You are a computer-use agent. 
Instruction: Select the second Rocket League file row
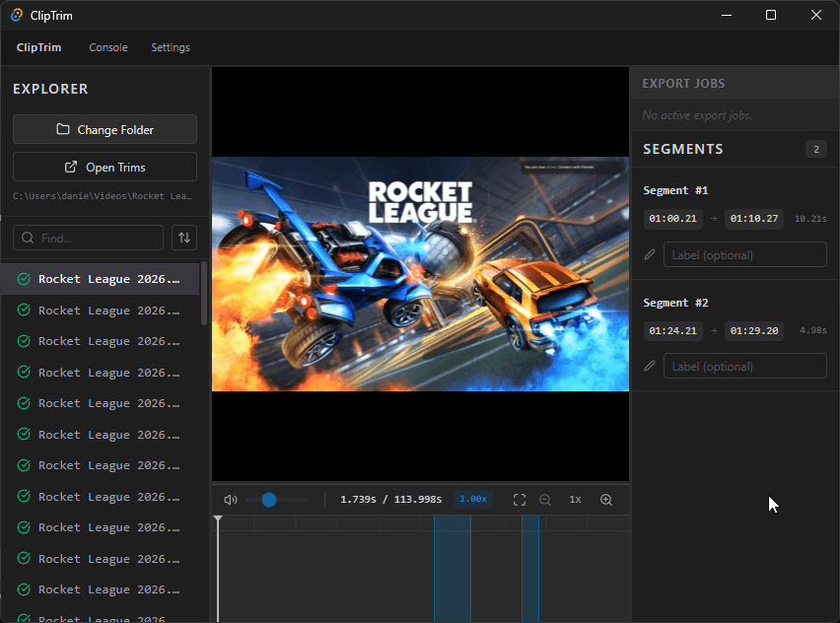coord(101,311)
